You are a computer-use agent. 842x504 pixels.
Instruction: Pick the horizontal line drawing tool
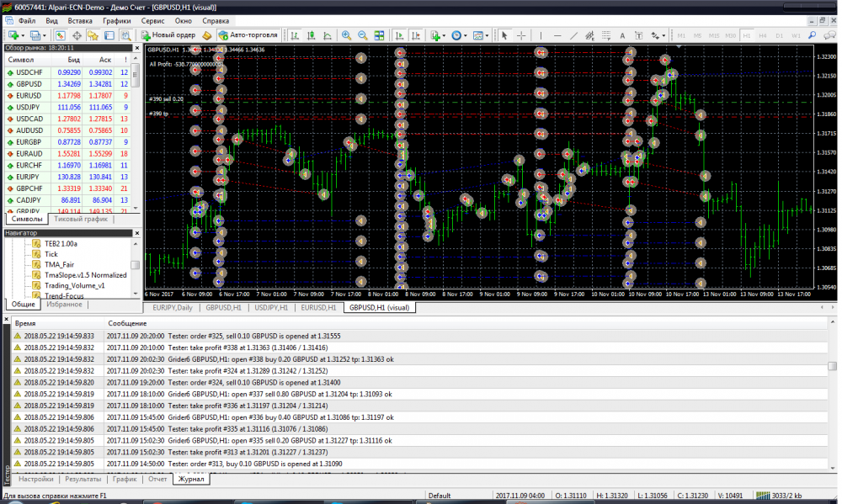557,35
